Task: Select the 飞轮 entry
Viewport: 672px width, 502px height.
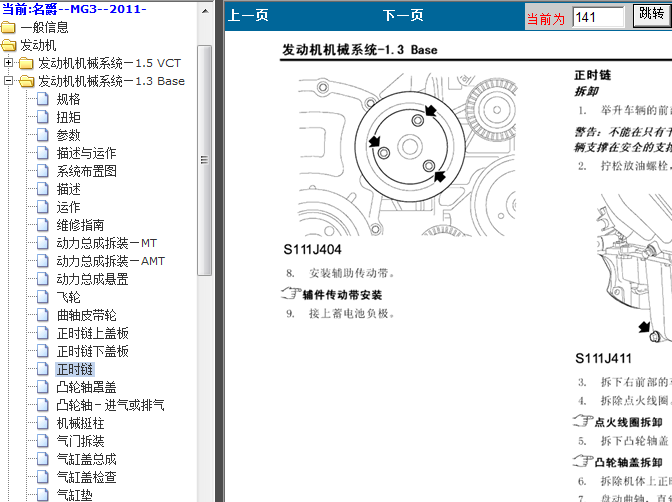Action: tap(68, 297)
